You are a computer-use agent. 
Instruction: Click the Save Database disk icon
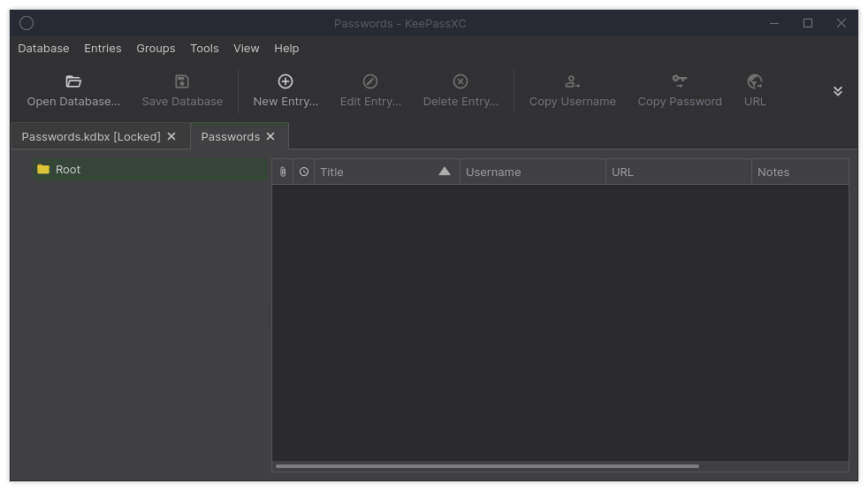(182, 81)
